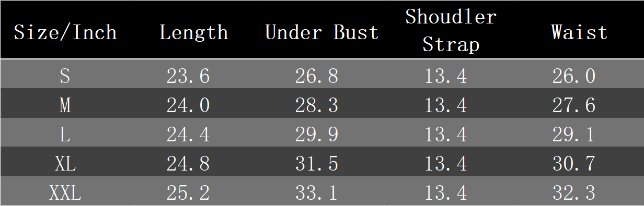Select the size L row label
The image size is (644, 206).
tap(65, 135)
